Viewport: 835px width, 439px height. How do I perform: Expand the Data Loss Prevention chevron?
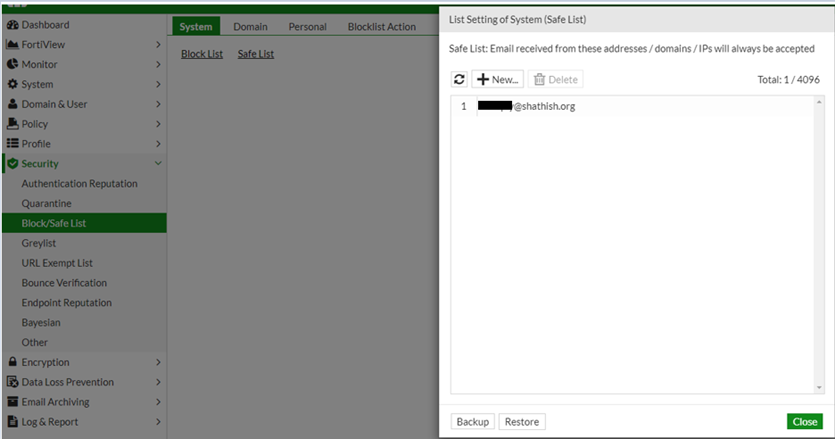point(158,382)
